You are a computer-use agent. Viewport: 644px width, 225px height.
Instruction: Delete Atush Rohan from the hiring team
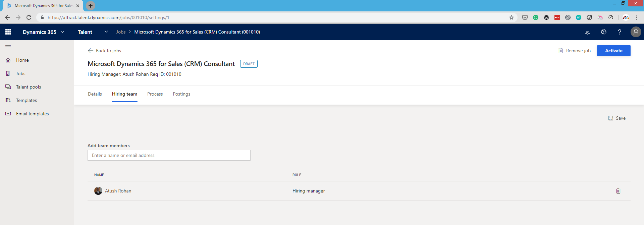pyautogui.click(x=618, y=191)
